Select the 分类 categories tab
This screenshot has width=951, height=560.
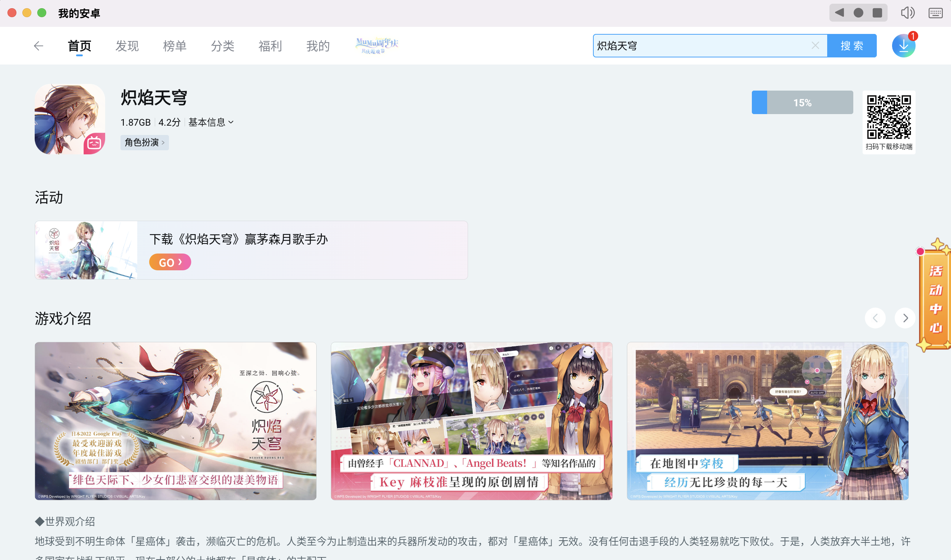pos(222,46)
